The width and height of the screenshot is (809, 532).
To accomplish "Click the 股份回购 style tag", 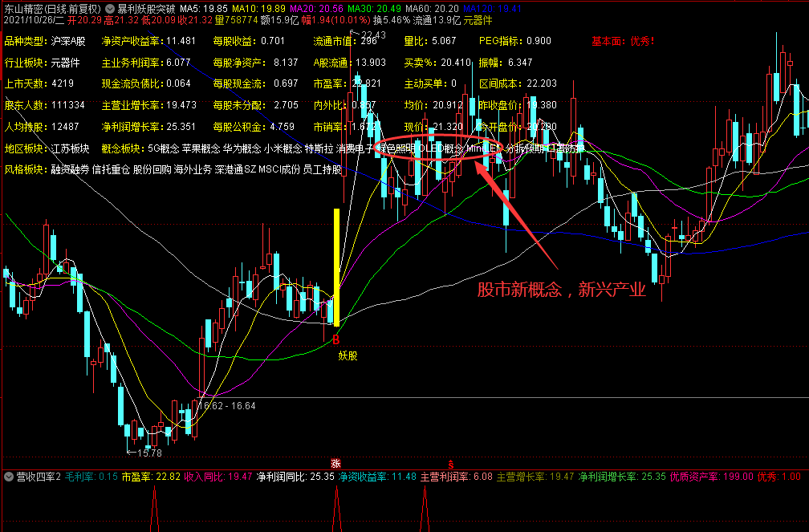I will [x=152, y=169].
